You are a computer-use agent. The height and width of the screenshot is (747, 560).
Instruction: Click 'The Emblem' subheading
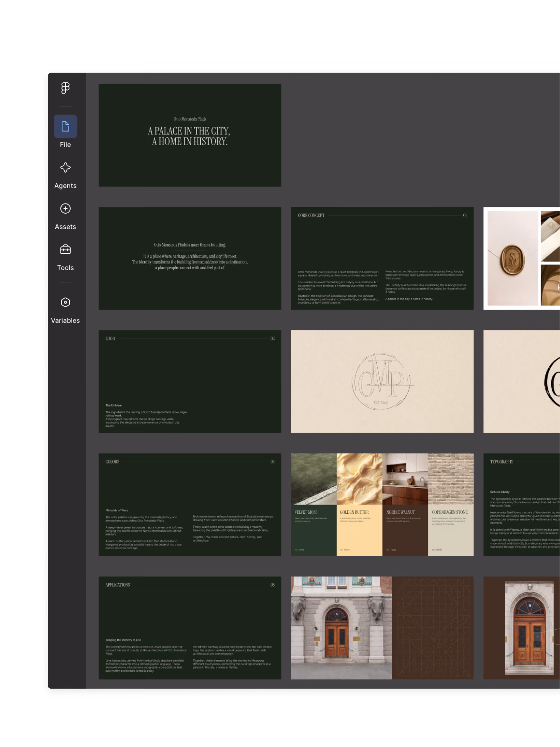[x=114, y=405]
